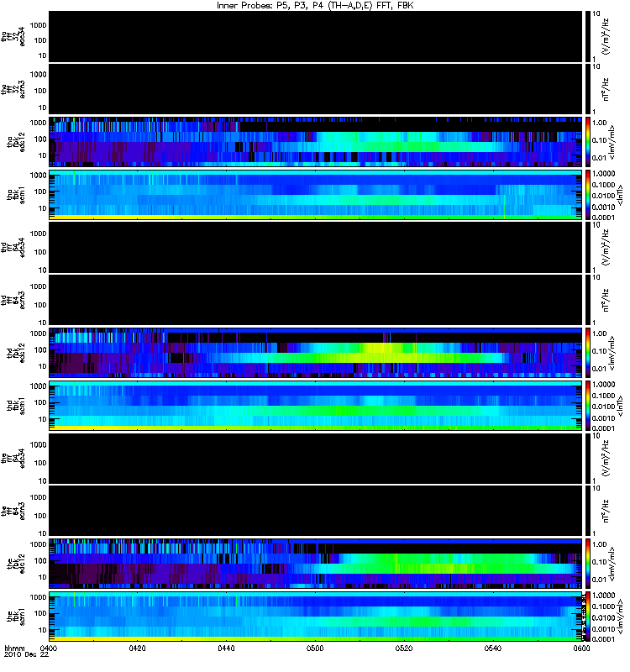
Task: Click the "tha fbk scm1" y-axis panel label
Action: click(16, 195)
